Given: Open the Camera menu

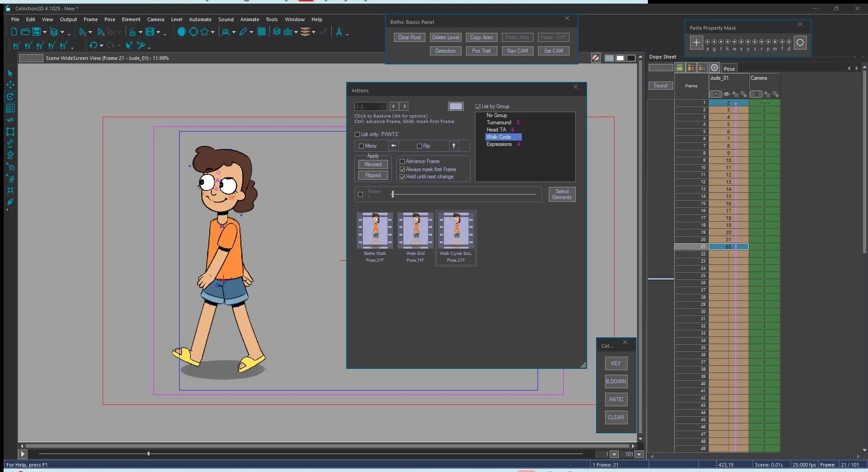Looking at the screenshot, I should (156, 19).
